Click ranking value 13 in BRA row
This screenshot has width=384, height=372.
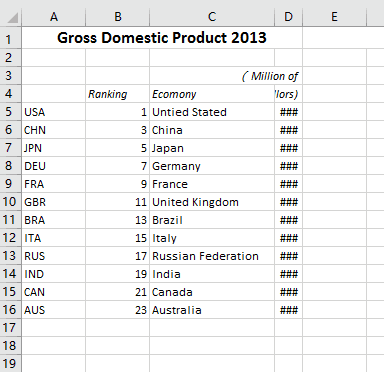point(118,220)
